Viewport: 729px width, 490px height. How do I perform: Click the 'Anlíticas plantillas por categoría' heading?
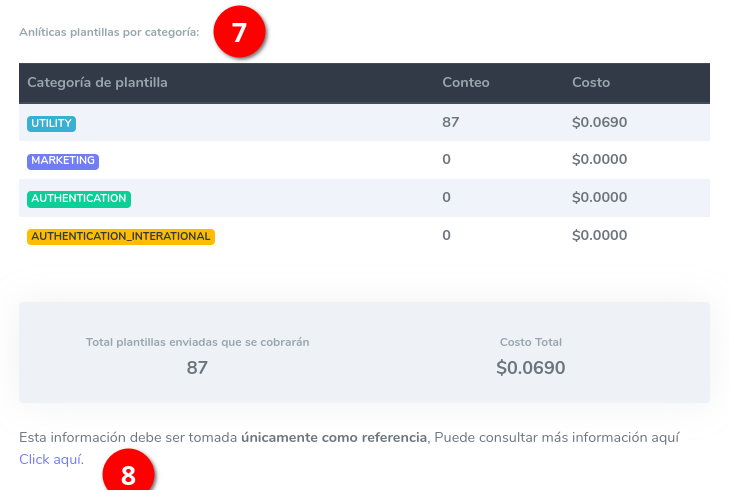pyautogui.click(x=109, y=32)
